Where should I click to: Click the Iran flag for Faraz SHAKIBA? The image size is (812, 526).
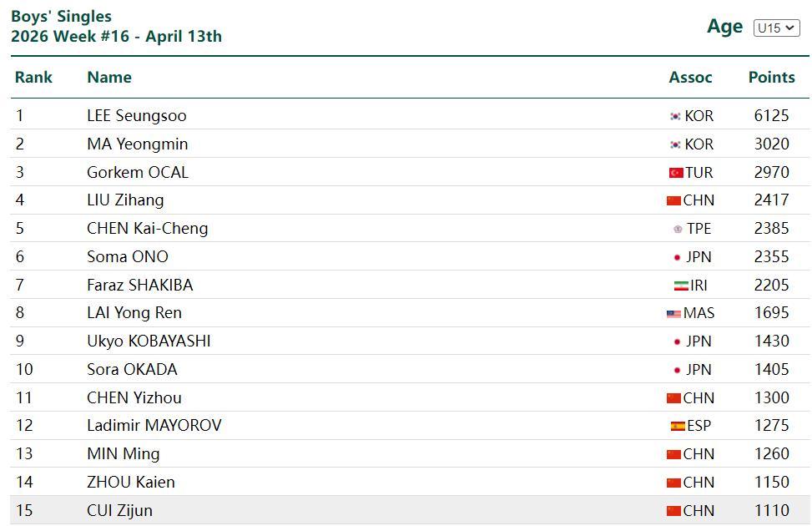tap(681, 286)
